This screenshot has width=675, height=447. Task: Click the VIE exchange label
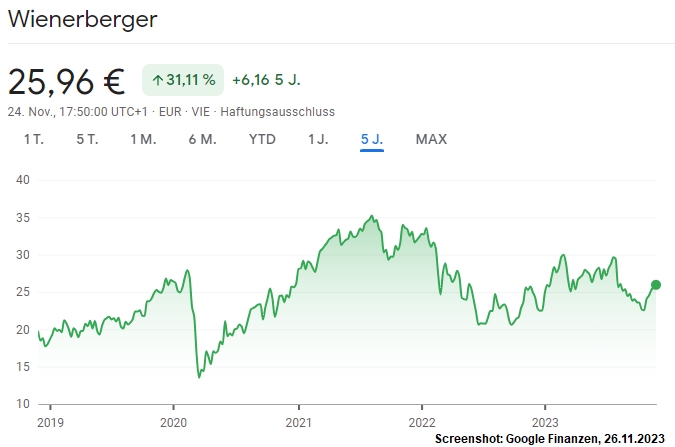tap(201, 112)
